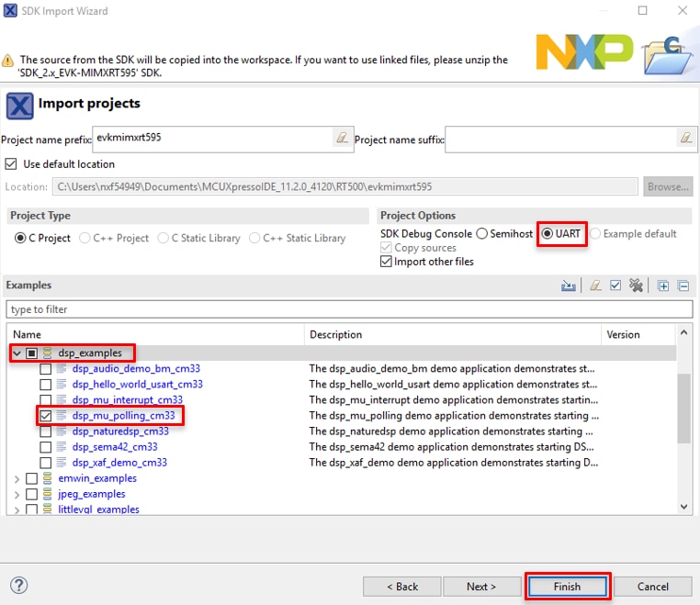Click the expand-all plus icon
The width and height of the screenshot is (700, 605).
663,286
